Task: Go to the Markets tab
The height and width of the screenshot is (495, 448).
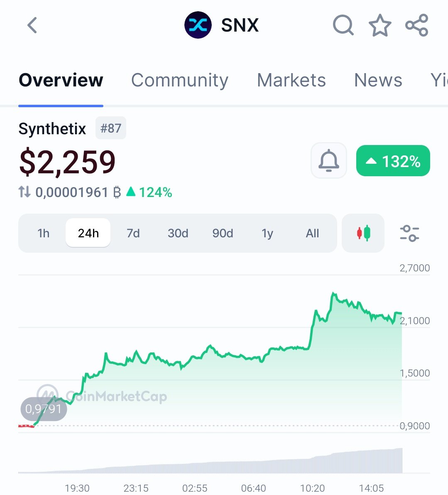Action: click(291, 80)
